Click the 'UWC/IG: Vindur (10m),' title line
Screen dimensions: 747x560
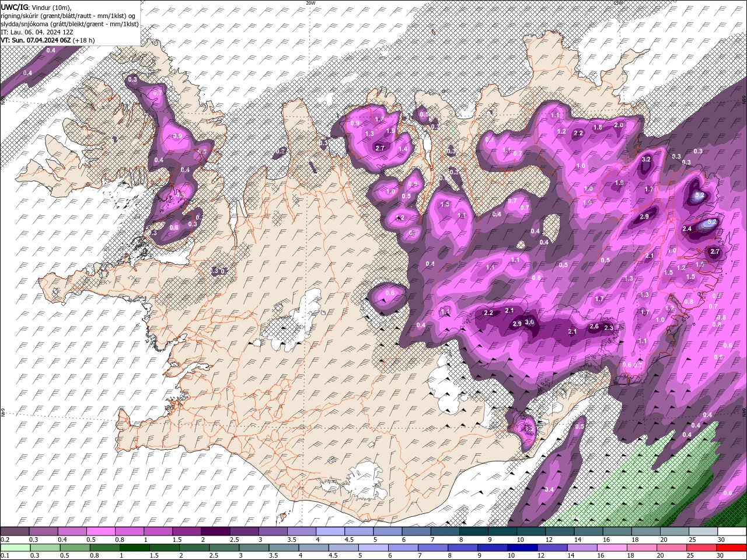(36, 6)
